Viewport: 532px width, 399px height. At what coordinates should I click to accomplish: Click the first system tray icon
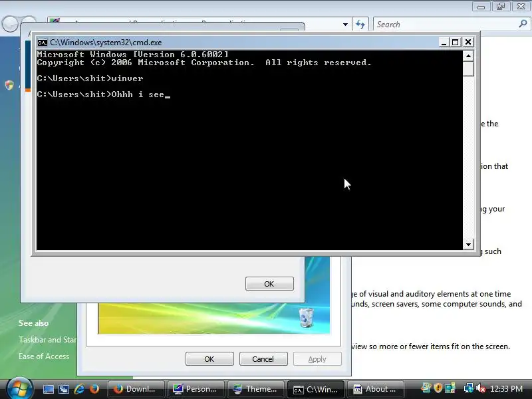tap(426, 388)
